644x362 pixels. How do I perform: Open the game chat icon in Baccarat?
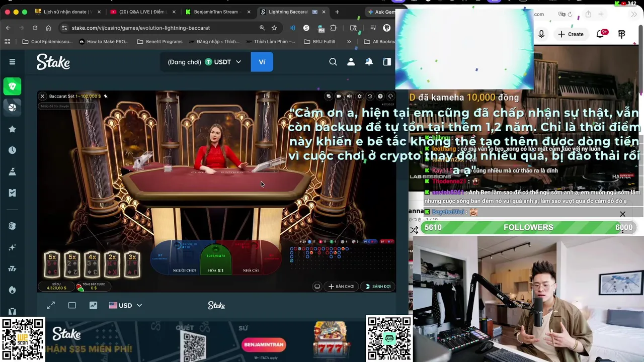pos(329,96)
